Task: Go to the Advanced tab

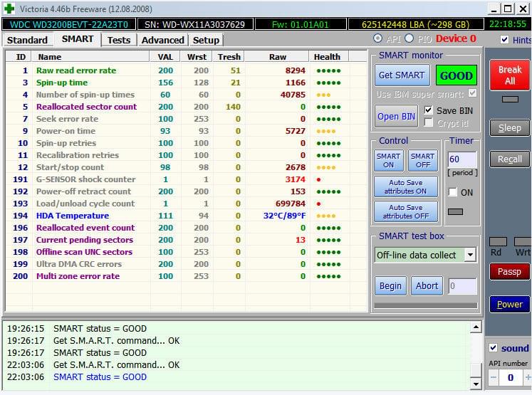Action: tap(162, 40)
